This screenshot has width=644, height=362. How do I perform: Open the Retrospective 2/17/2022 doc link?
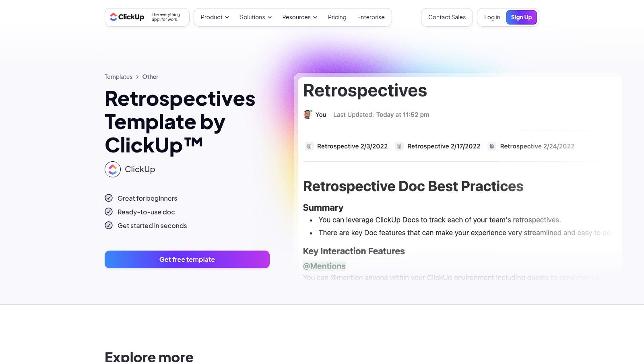pos(444,146)
